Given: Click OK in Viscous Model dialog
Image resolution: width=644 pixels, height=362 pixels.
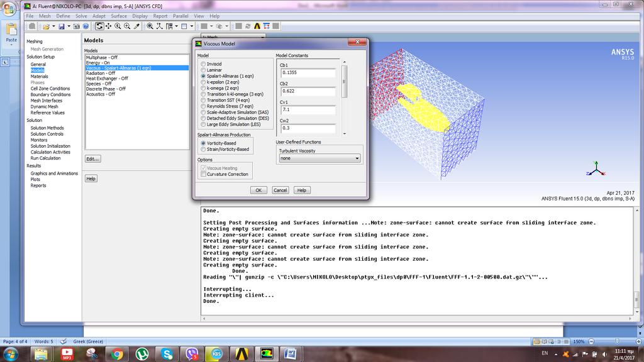Looking at the screenshot, I should (x=258, y=190).
